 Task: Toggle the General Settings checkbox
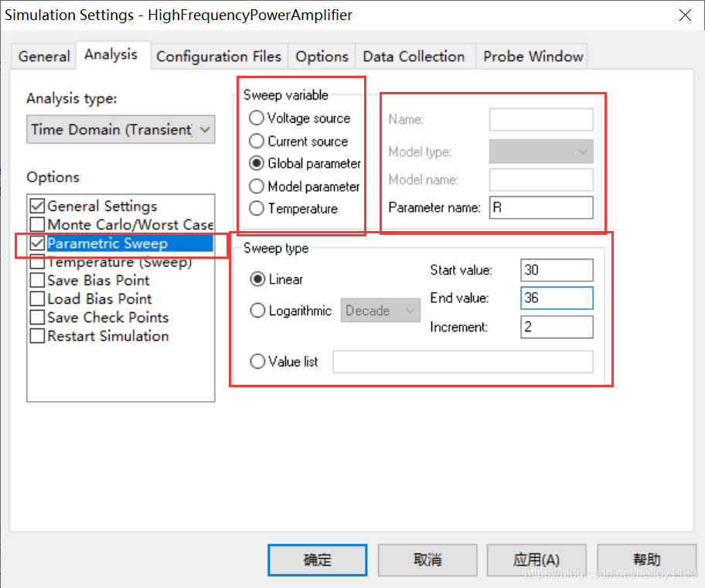tap(37, 206)
